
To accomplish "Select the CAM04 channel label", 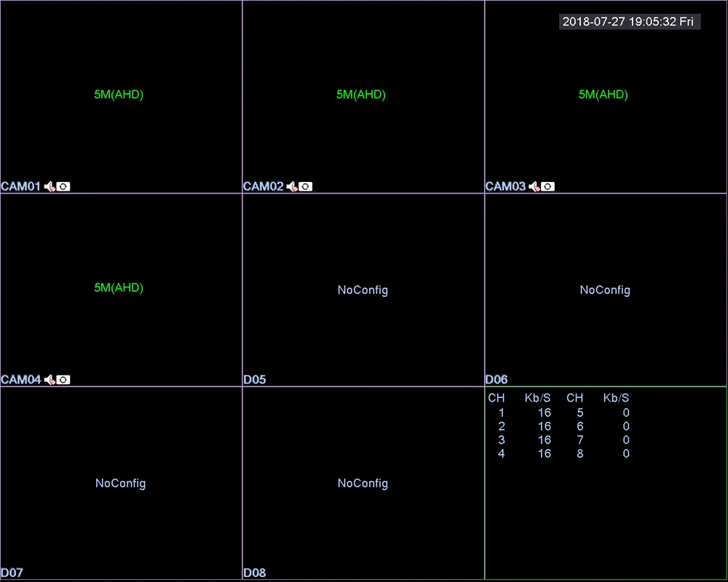I will pos(21,380).
